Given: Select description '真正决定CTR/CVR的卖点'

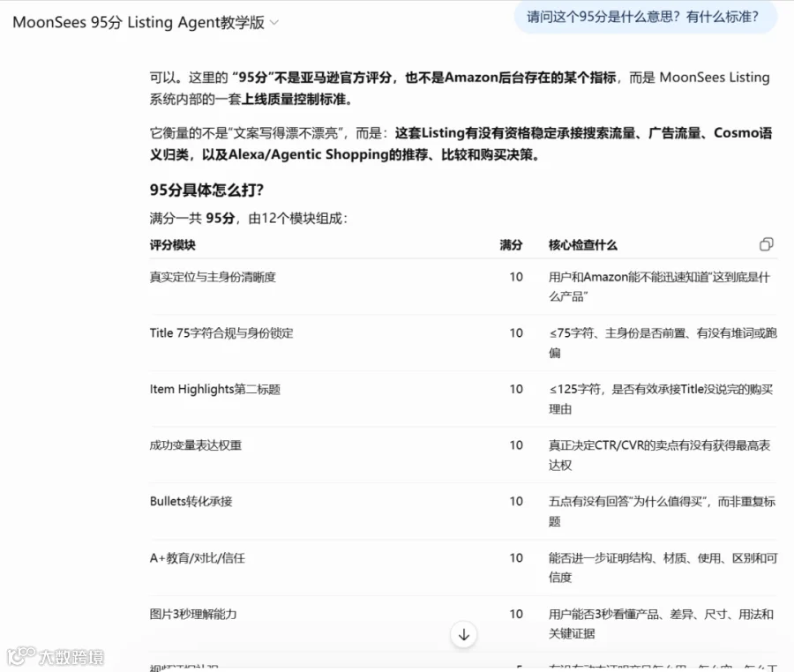Looking at the screenshot, I should [660, 455].
